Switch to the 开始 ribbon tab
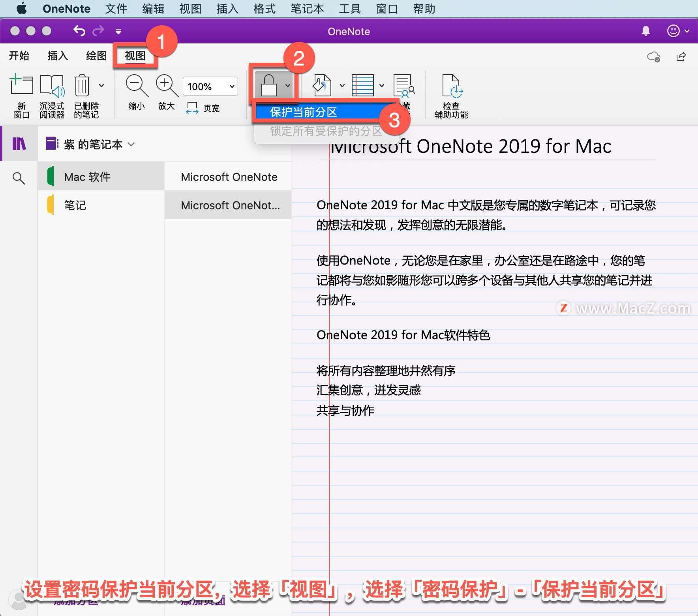698x616 pixels. [19, 56]
